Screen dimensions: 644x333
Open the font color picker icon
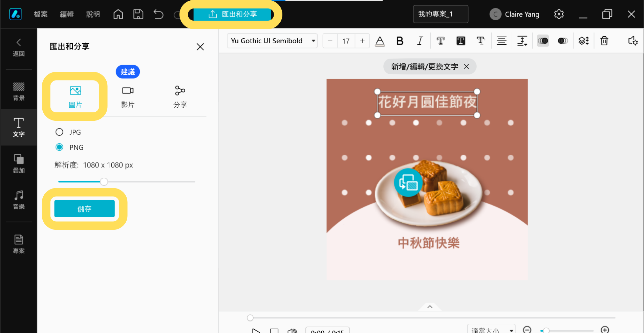pyautogui.click(x=380, y=41)
